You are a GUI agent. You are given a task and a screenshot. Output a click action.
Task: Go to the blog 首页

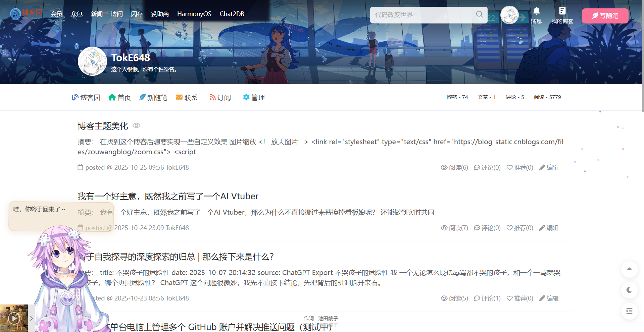click(x=119, y=98)
